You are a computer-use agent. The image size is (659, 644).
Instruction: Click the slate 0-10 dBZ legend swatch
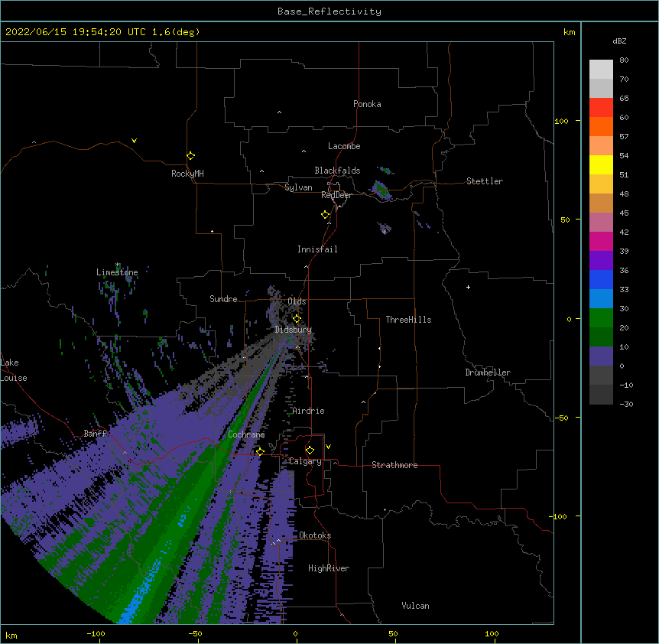tap(601, 356)
